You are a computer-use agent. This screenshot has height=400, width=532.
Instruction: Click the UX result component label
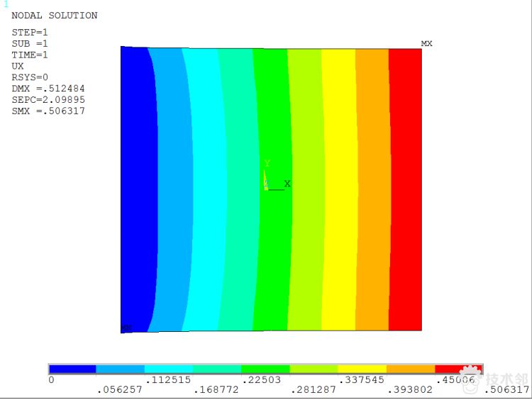pyautogui.click(x=18, y=66)
